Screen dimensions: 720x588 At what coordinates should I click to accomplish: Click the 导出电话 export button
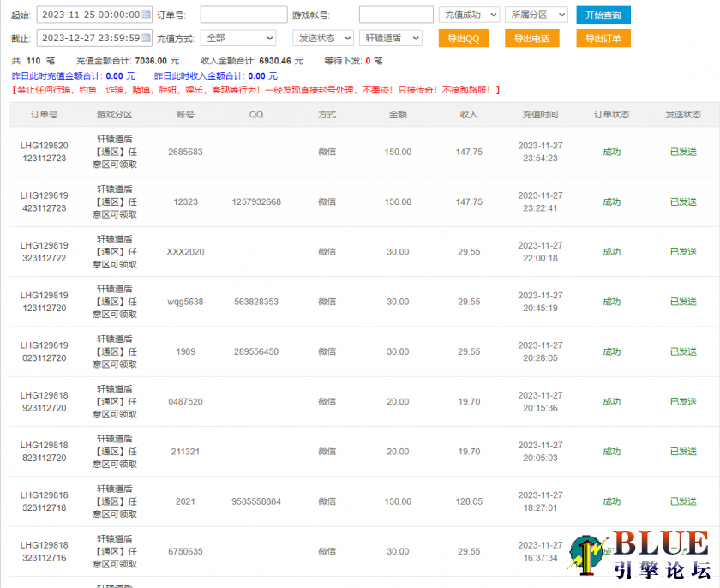pyautogui.click(x=531, y=39)
